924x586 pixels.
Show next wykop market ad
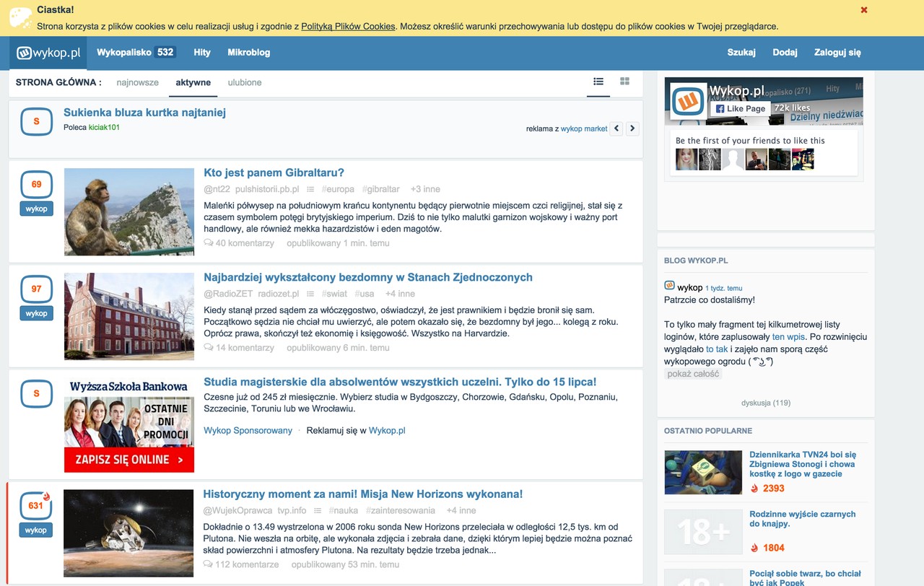click(x=632, y=128)
